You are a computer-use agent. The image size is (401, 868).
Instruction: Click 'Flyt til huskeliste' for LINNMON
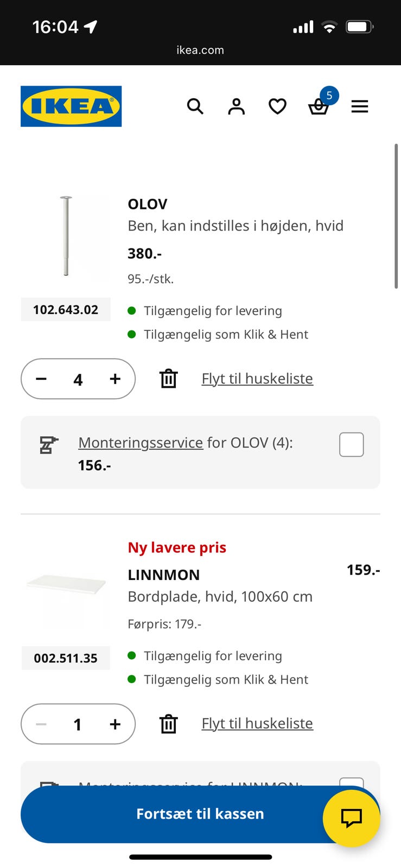257,724
